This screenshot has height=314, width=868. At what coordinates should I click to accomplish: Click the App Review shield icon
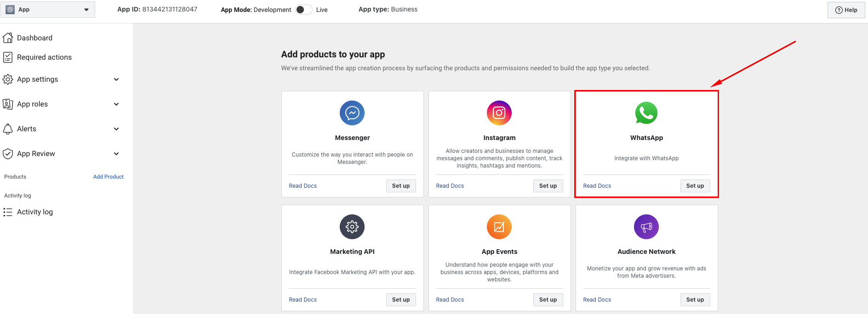(8, 154)
